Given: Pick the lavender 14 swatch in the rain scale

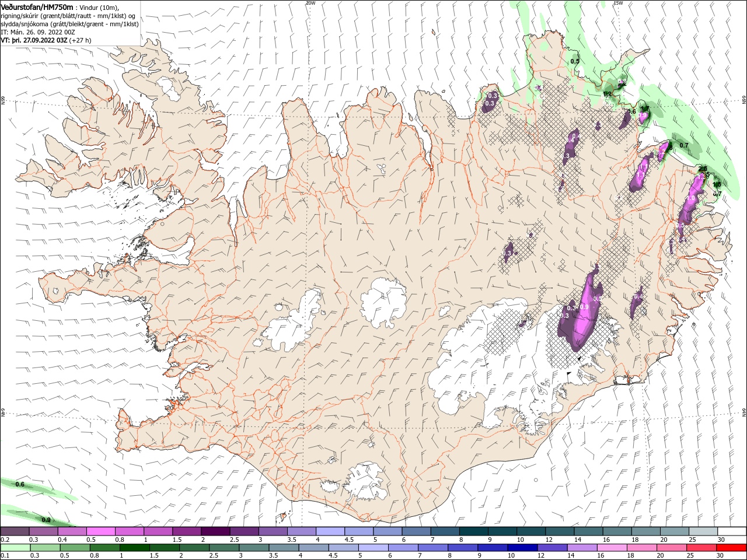Looking at the screenshot, I should (x=582, y=548).
